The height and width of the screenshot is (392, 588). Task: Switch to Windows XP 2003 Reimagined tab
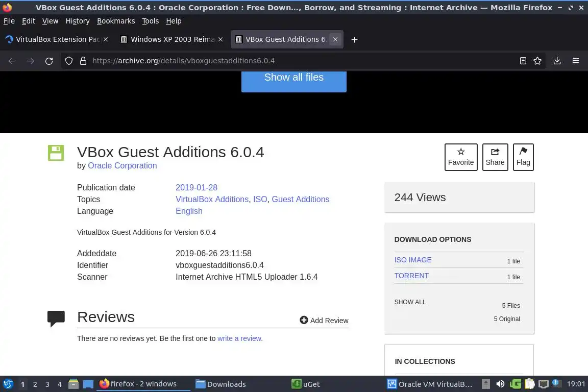[167, 39]
